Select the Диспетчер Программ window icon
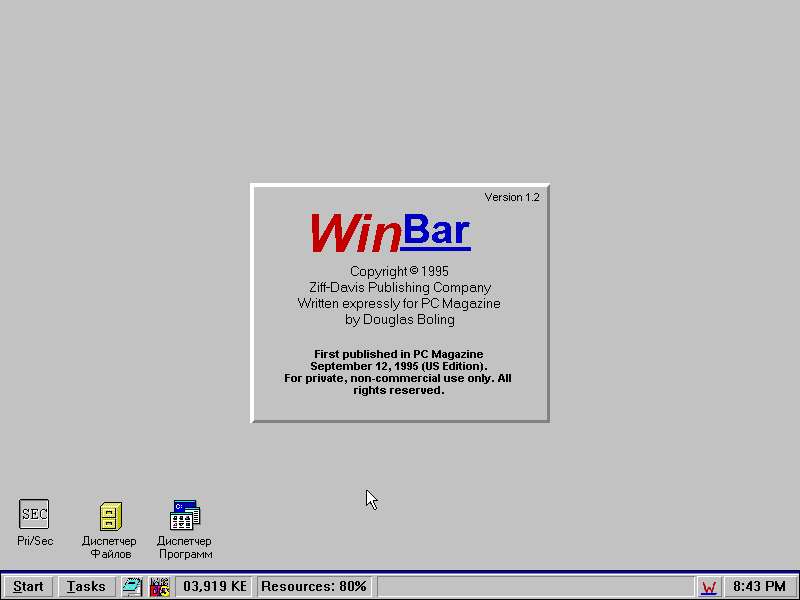800x600 pixels. [x=185, y=515]
